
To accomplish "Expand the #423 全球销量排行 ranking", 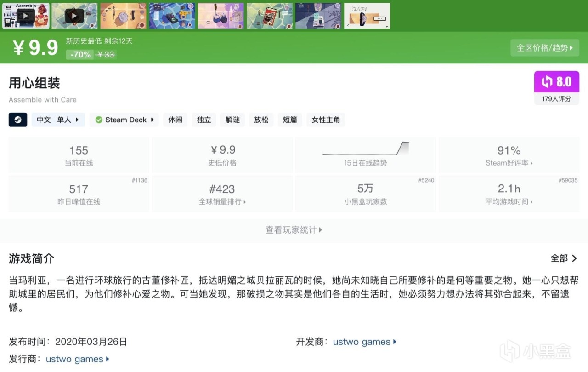I will click(222, 195).
